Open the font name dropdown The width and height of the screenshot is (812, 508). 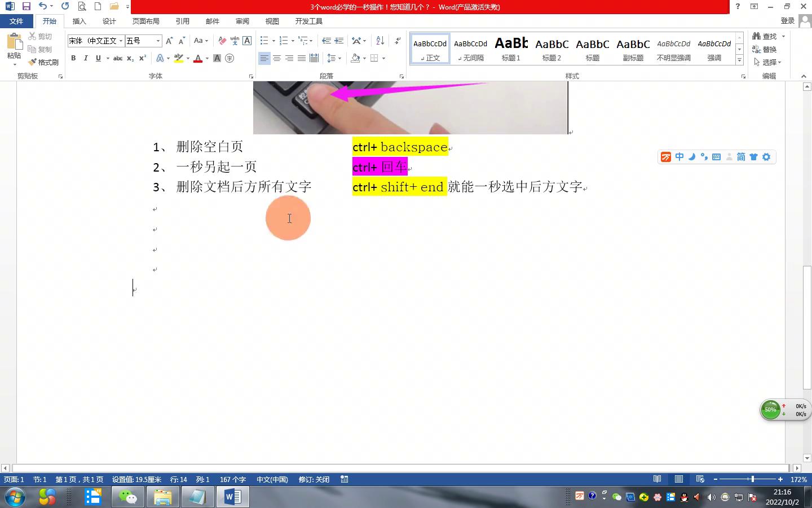click(x=121, y=41)
